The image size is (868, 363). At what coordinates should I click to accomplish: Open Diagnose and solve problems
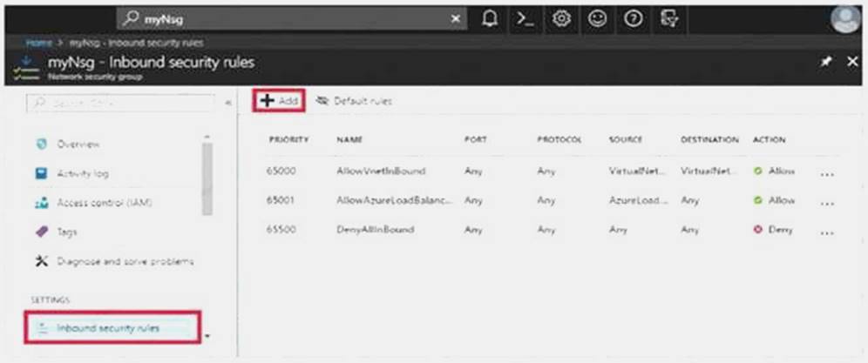tap(125, 261)
